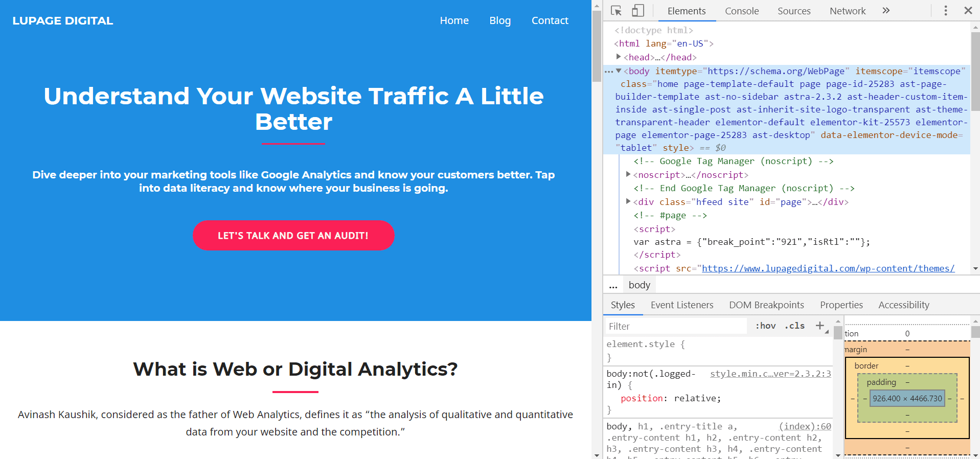
Task: Expand the div#page hfeed site node
Action: 628,201
